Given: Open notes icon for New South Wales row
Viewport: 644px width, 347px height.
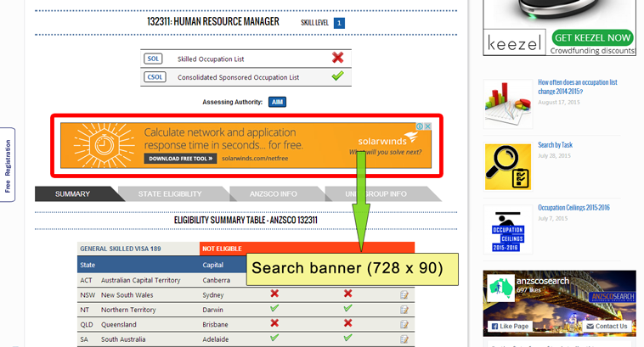Looking at the screenshot, I should point(404,295).
